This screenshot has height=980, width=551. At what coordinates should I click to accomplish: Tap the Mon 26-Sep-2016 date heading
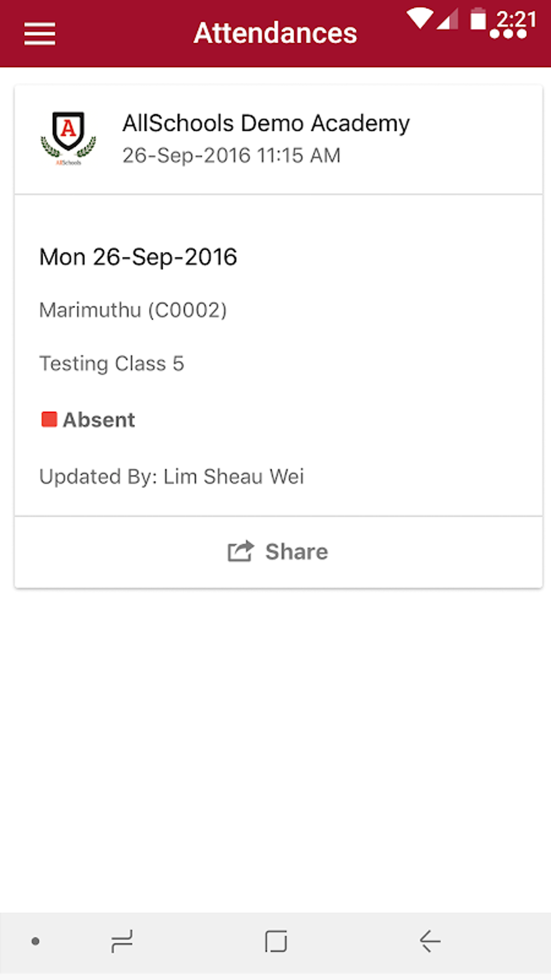138,257
